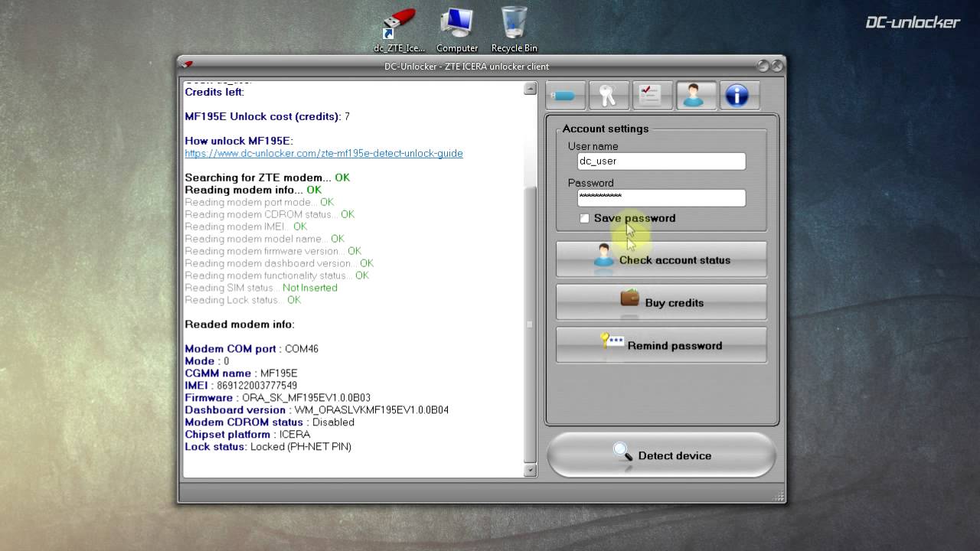Click the Password input field
980x551 pixels.
tap(661, 197)
